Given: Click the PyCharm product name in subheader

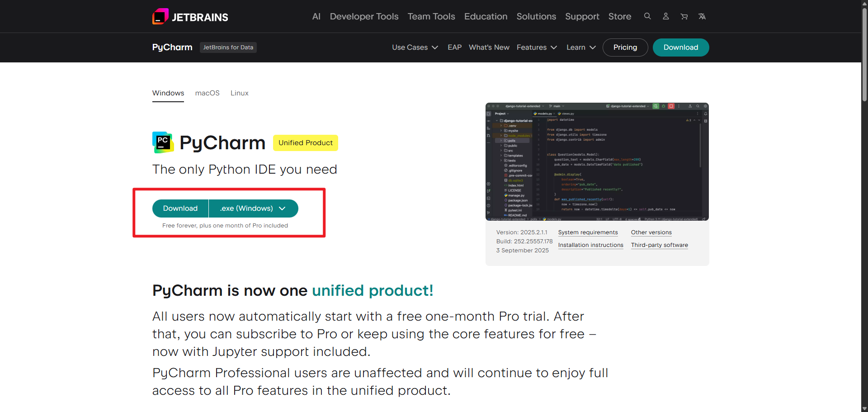Looking at the screenshot, I should pos(172,47).
